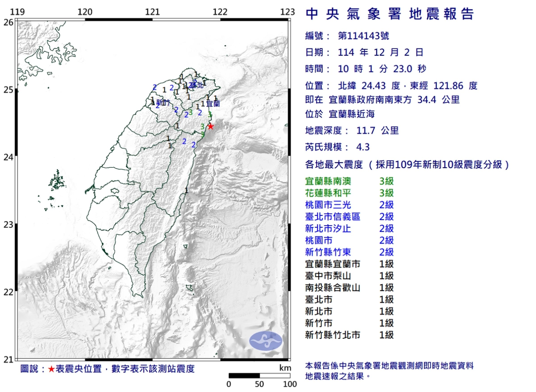Click the latitude and longitude position line
This screenshot has width=536, height=392.
391,86
